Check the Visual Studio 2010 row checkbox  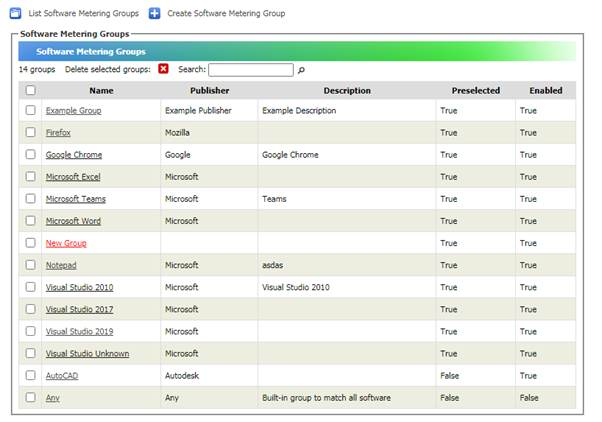tap(31, 287)
